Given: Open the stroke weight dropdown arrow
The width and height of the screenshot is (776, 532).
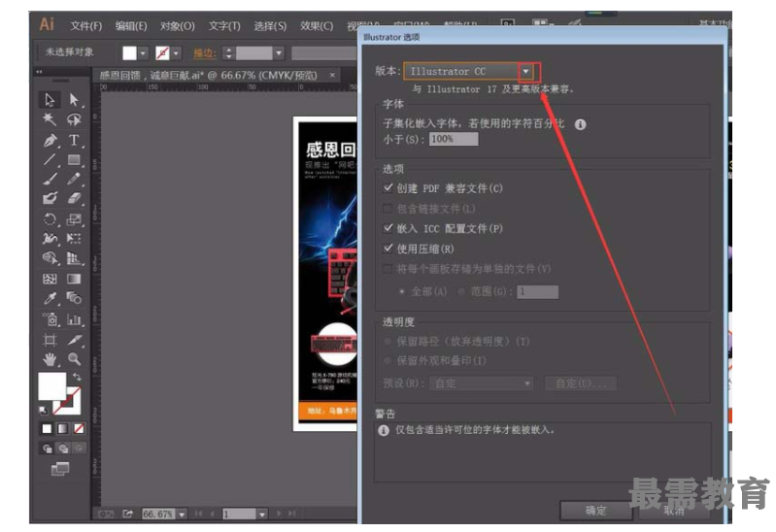Looking at the screenshot, I should (279, 53).
